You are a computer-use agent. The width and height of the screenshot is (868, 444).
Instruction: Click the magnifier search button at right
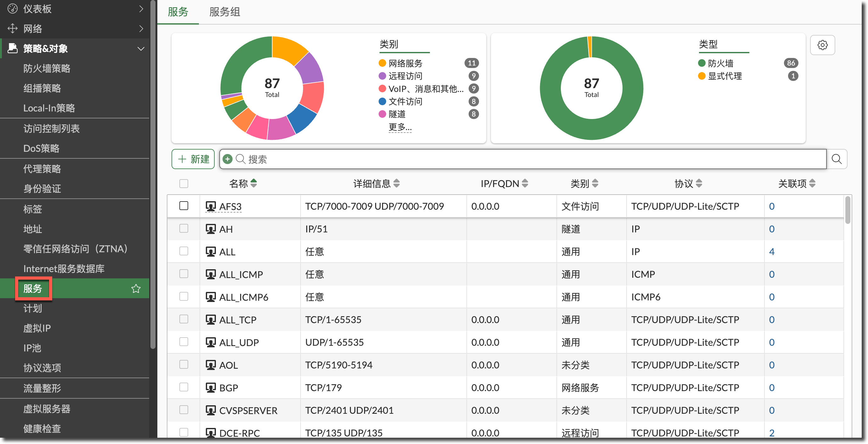point(836,159)
